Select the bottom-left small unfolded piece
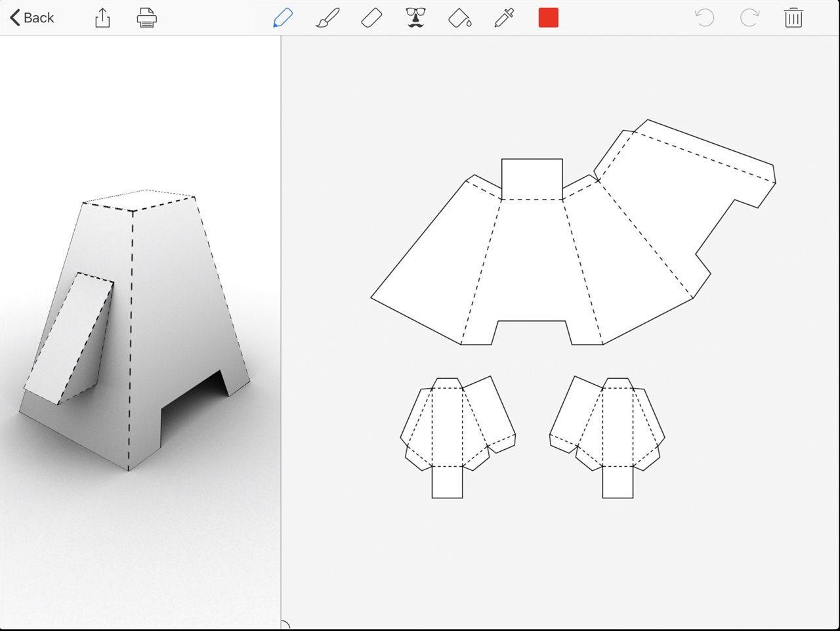The image size is (840, 631). pos(453,433)
